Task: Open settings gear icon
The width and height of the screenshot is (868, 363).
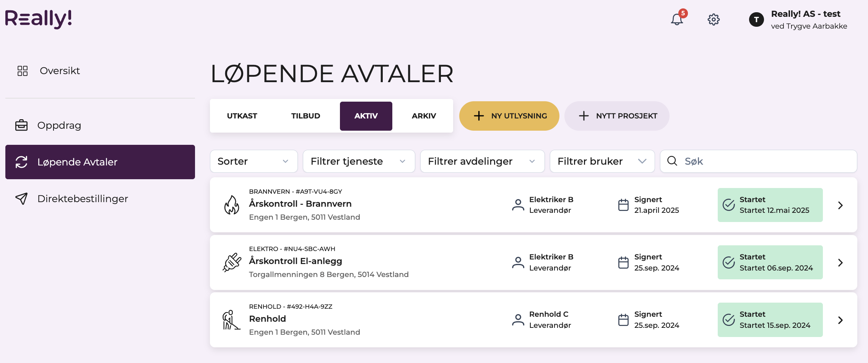Action: 714,19
